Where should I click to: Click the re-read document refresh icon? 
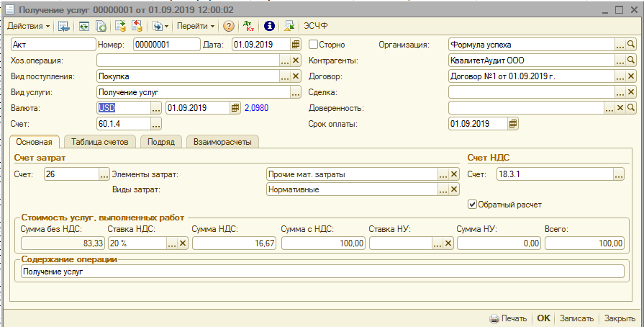(x=84, y=26)
